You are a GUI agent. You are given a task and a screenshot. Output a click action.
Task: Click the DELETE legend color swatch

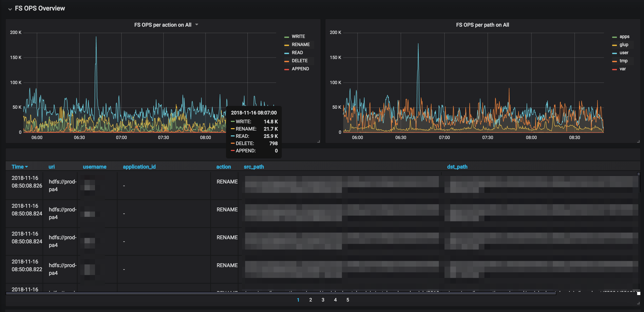(x=286, y=61)
